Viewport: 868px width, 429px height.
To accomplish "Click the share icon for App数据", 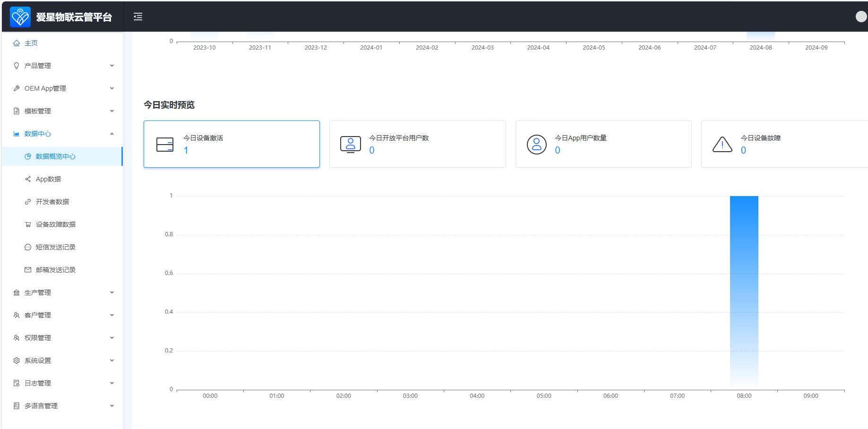I will (x=28, y=179).
